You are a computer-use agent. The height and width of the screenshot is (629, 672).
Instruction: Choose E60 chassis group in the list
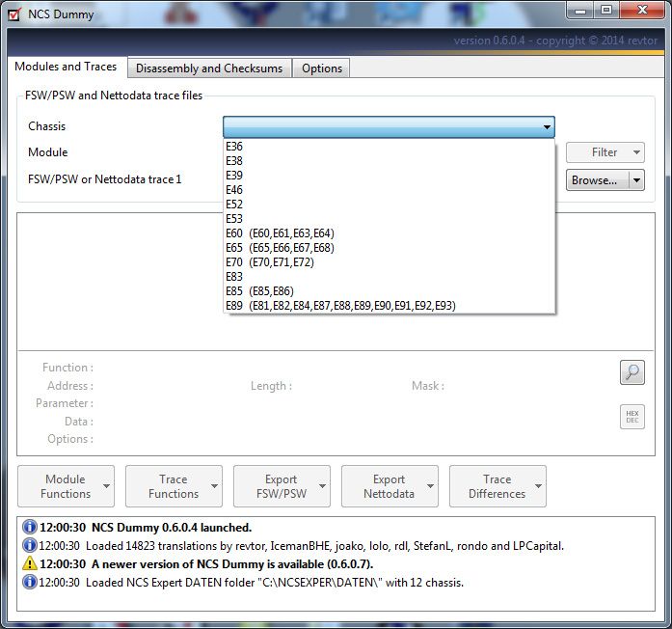pyautogui.click(x=280, y=233)
